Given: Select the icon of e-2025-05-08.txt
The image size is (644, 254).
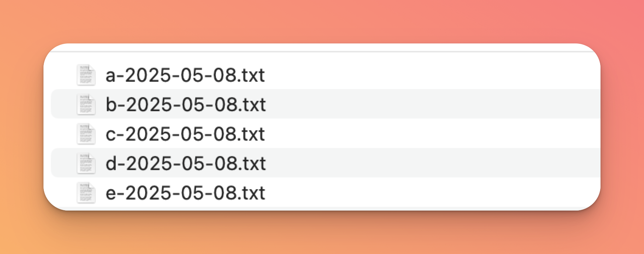Looking at the screenshot, I should click(x=86, y=193).
